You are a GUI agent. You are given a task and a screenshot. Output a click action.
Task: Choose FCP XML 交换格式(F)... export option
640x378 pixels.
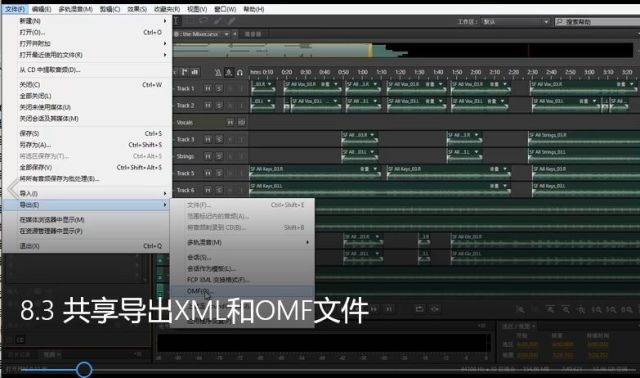(242, 280)
